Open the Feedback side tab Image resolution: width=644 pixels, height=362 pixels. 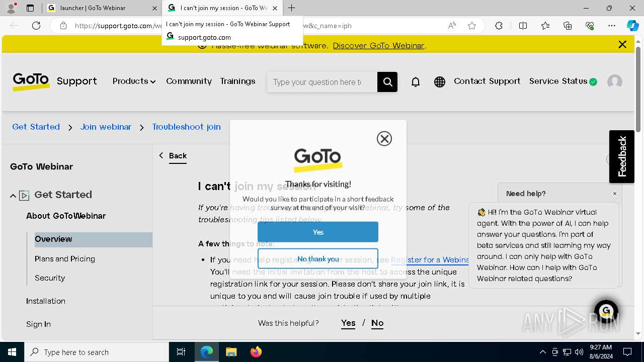(622, 156)
